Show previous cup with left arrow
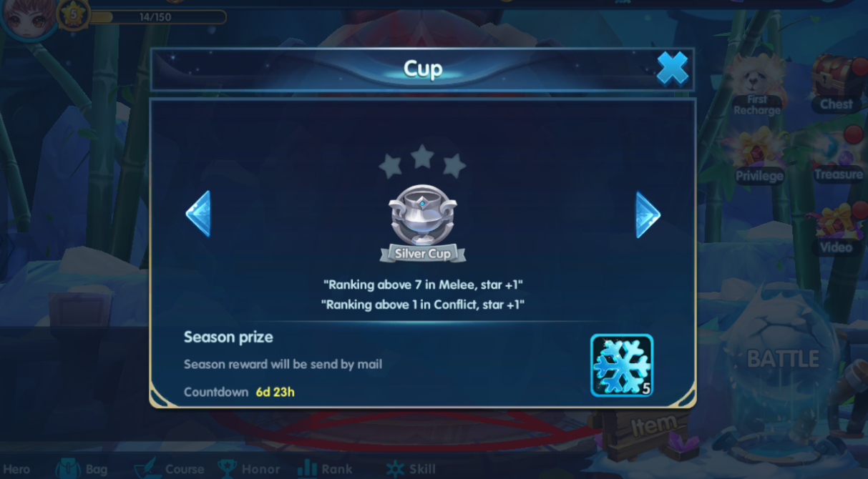868x479 pixels. point(198,214)
